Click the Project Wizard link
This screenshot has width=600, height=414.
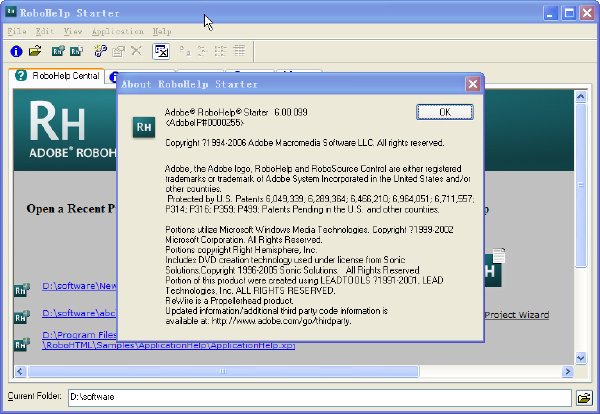(x=517, y=315)
